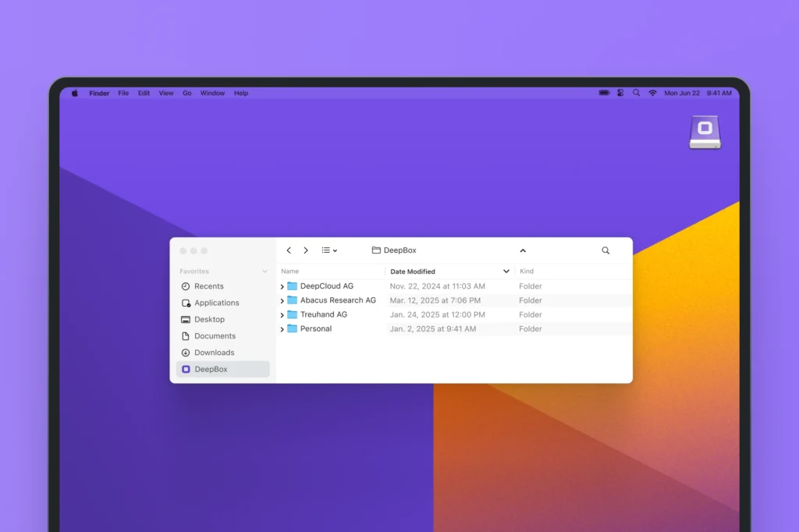Collapse the Favorites sidebar section

pyautogui.click(x=265, y=271)
